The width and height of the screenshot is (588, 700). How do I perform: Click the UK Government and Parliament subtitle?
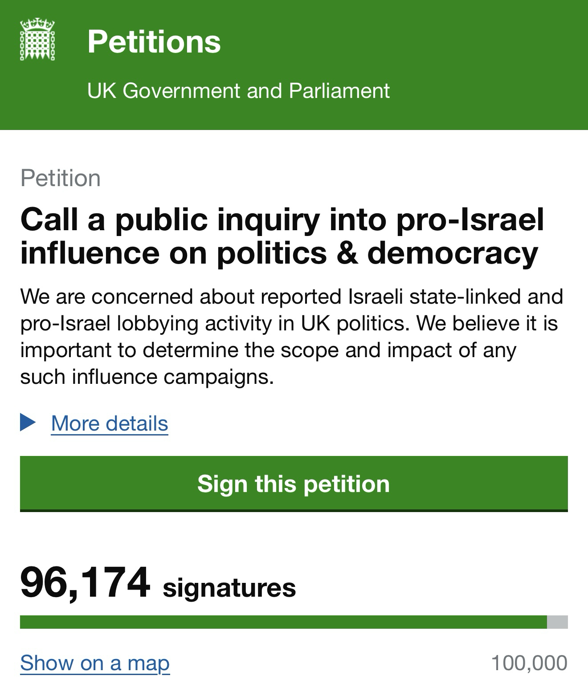pyautogui.click(x=238, y=91)
